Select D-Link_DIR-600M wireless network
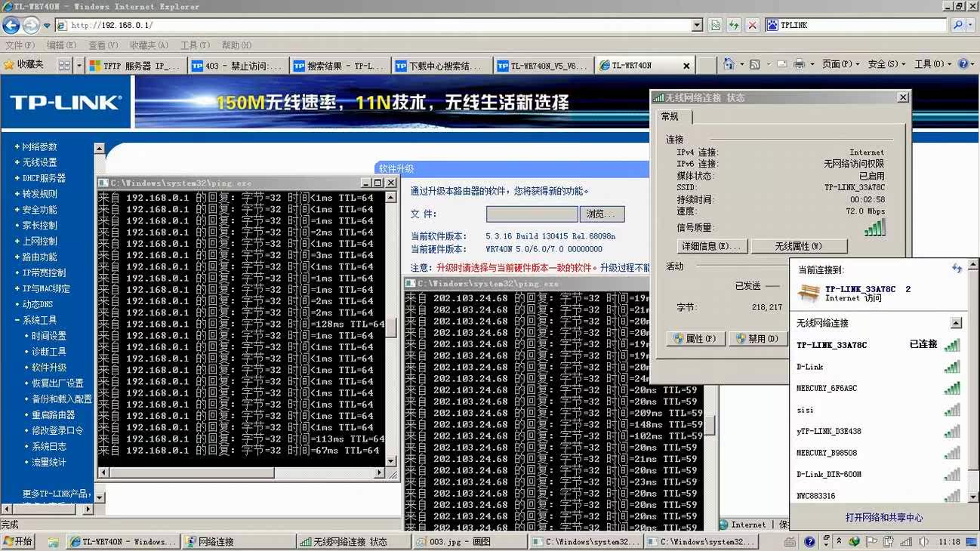980x551 pixels. [x=829, y=475]
